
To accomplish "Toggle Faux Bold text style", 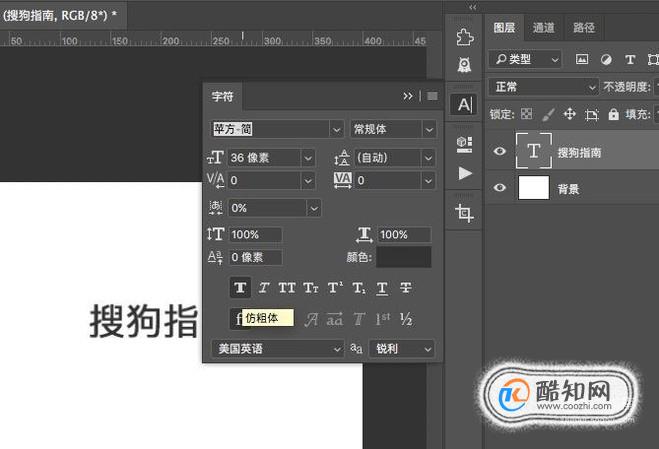I will tap(240, 288).
